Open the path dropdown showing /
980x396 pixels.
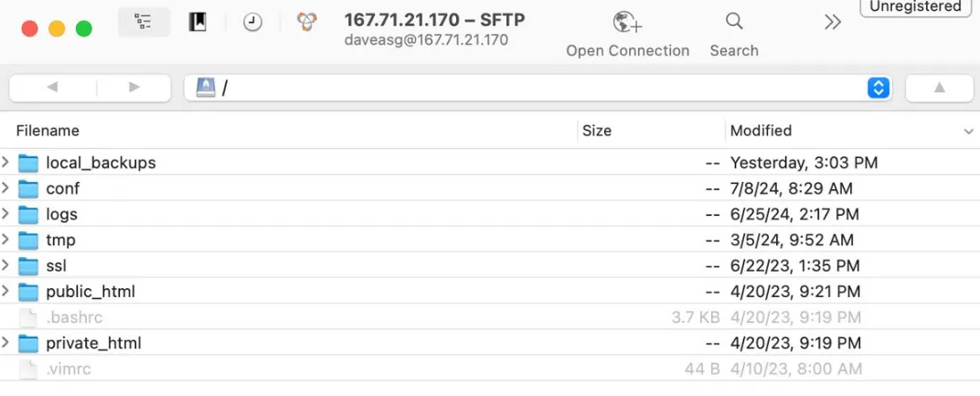click(x=878, y=88)
